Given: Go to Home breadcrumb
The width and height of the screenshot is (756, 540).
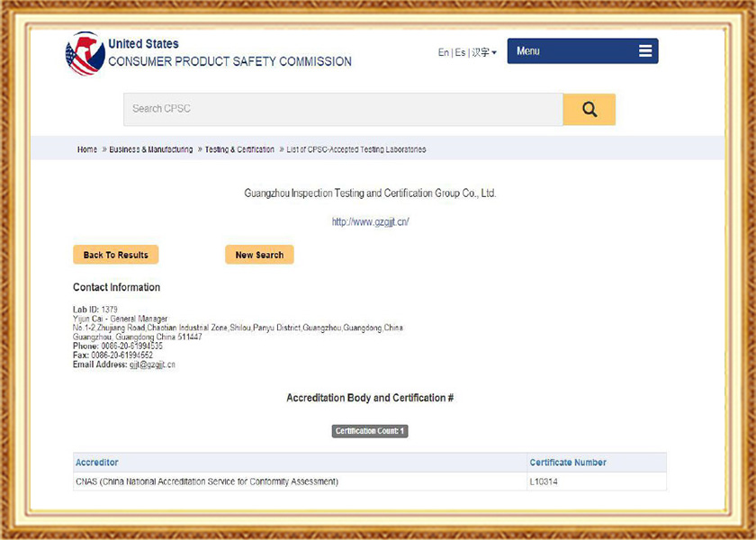Looking at the screenshot, I should [86, 149].
